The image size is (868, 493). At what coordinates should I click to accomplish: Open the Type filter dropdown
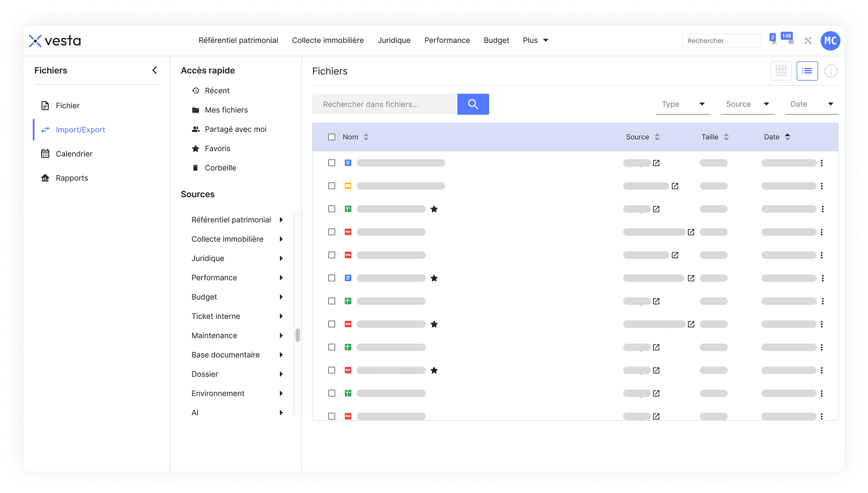682,104
